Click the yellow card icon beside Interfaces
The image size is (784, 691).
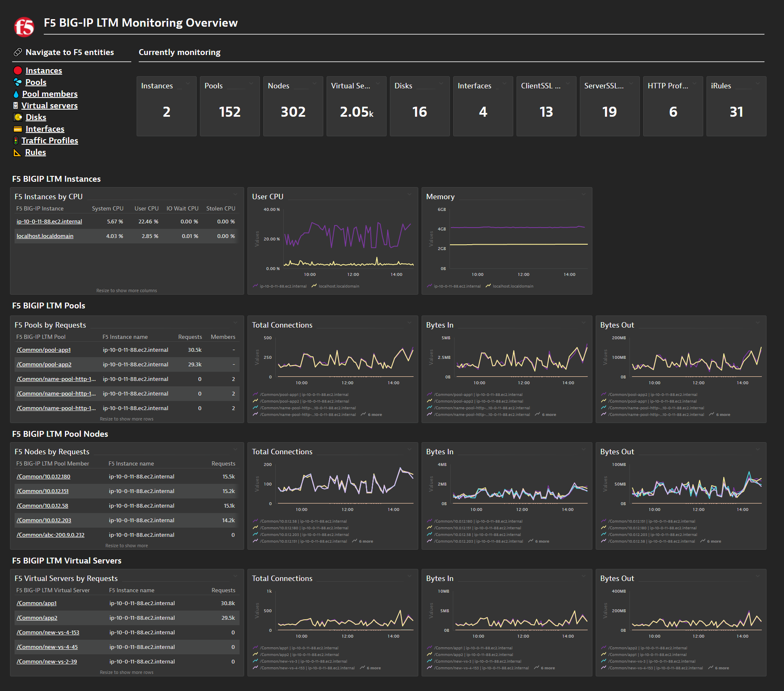(17, 129)
